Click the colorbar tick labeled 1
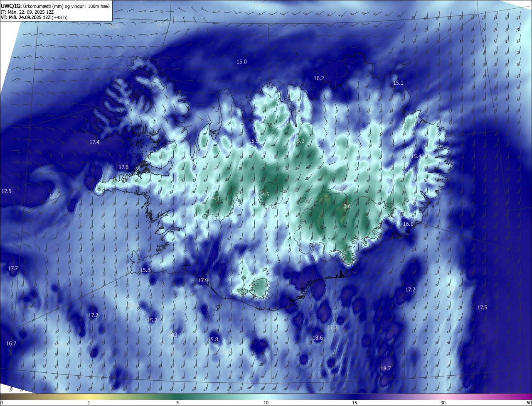532x406 pixels. pos(89,403)
